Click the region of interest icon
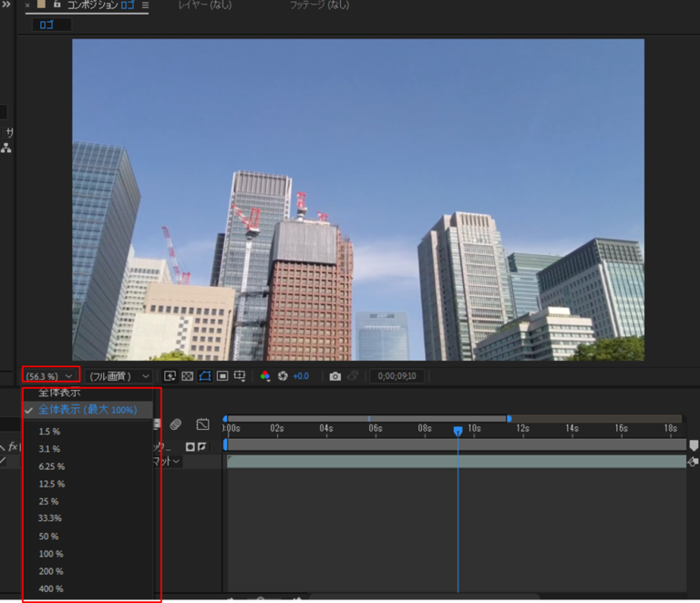Image resolution: width=700 pixels, height=603 pixels. pos(222,376)
